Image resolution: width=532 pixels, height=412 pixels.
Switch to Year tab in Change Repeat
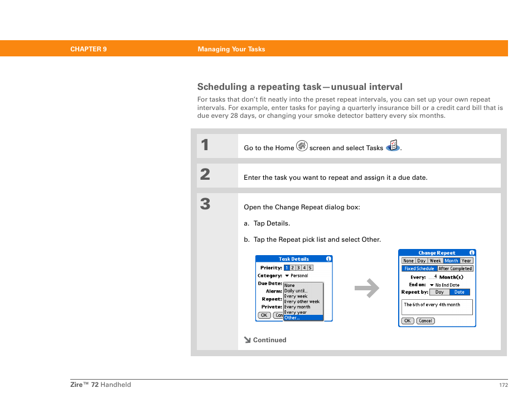coord(466,261)
